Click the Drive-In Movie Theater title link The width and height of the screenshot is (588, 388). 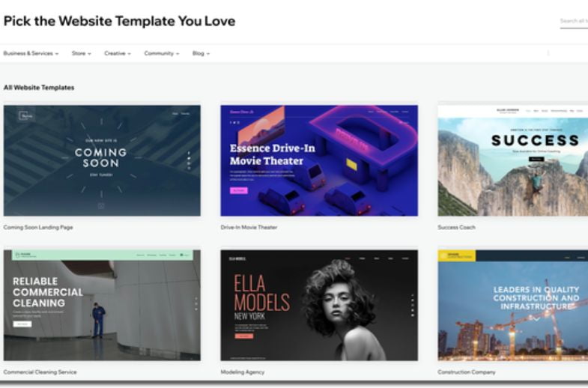249,227
